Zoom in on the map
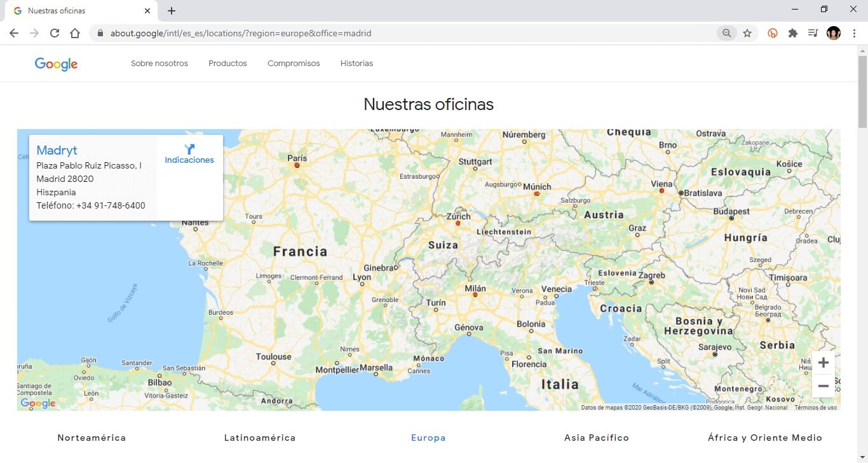Viewport: 868px width, 463px height. pos(824,363)
